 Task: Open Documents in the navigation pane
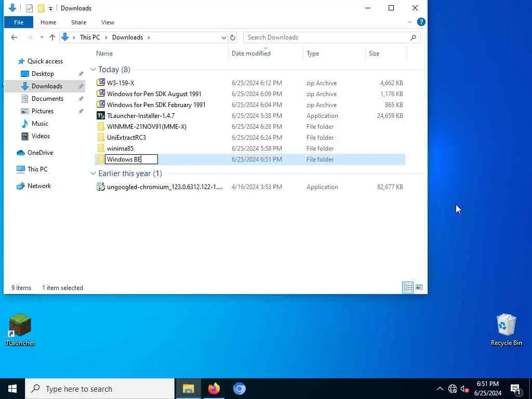[47, 98]
